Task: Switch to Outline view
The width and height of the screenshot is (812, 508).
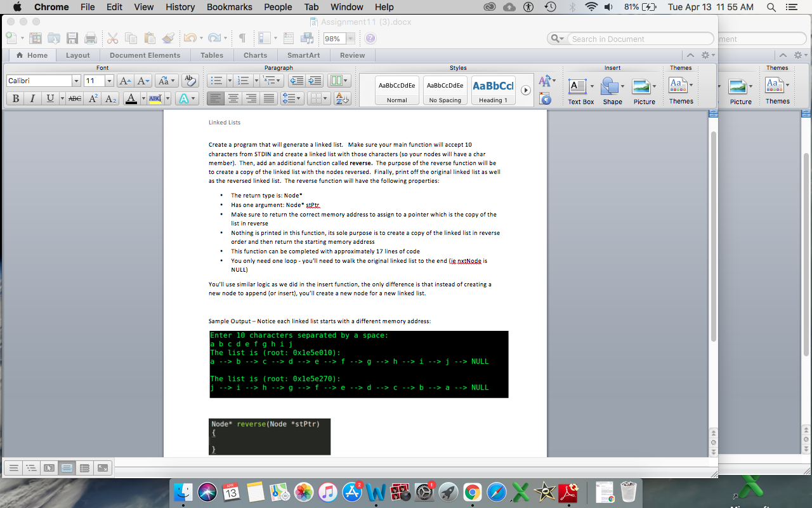Action: point(31,468)
